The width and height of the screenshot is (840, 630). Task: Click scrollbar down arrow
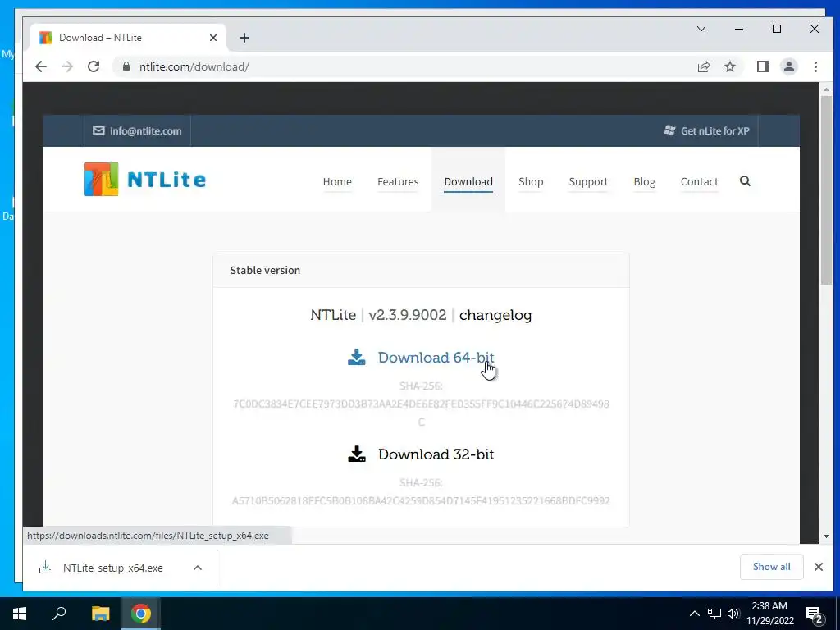click(x=826, y=536)
